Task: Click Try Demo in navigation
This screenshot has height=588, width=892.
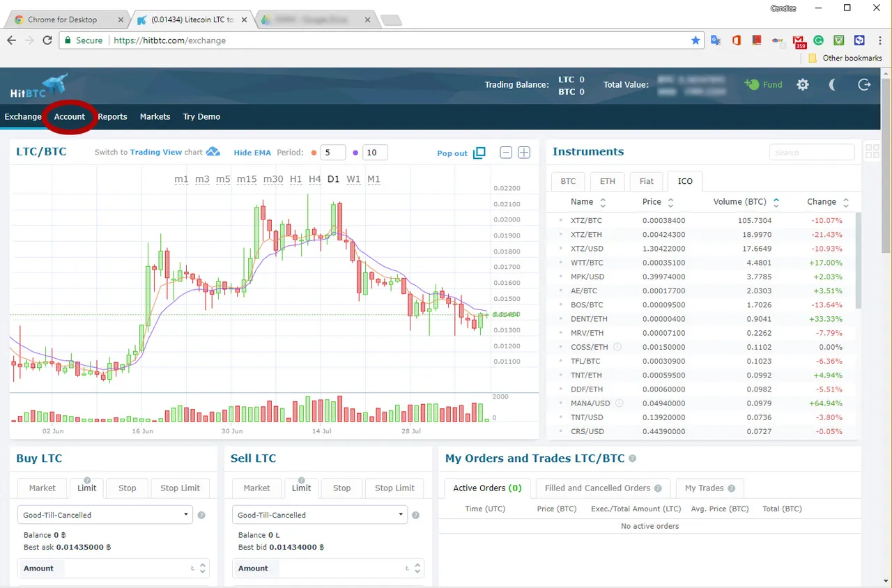Action: [x=201, y=116]
